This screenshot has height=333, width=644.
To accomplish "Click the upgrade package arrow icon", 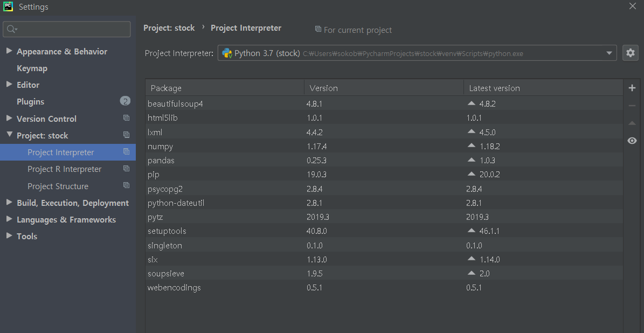I will tap(632, 123).
